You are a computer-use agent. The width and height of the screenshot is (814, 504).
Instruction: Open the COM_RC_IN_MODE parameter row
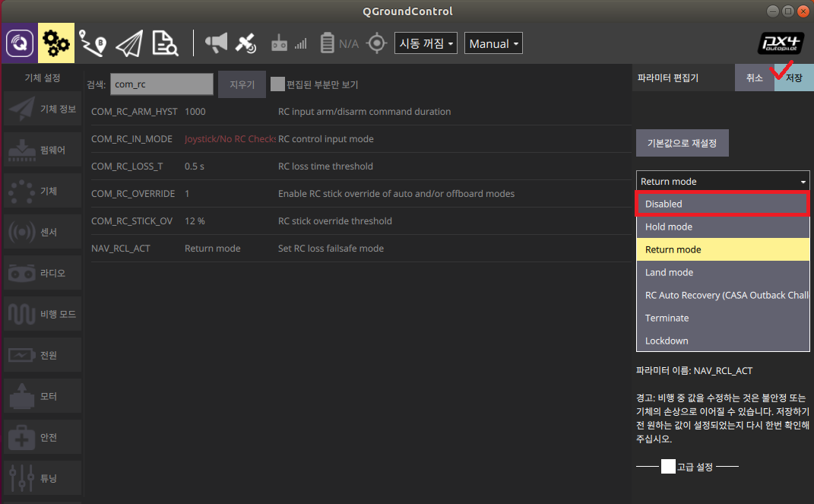coord(361,138)
